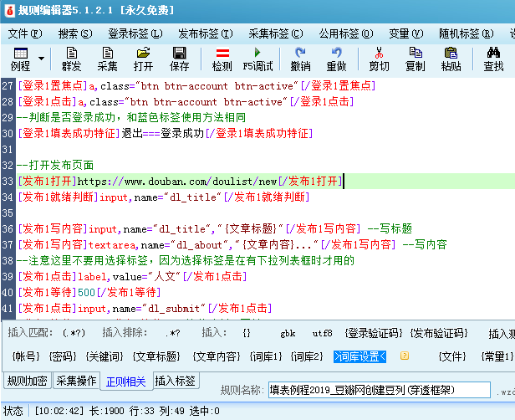The width and height of the screenshot is (515, 420).
Task: Click the comment --打开发布页面 on line 32
Action: click(55, 165)
